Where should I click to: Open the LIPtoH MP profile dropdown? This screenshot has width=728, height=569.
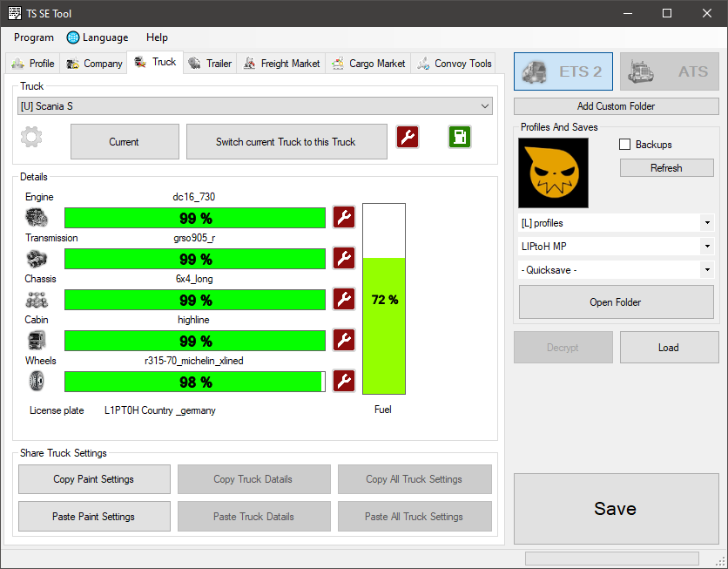pos(616,247)
